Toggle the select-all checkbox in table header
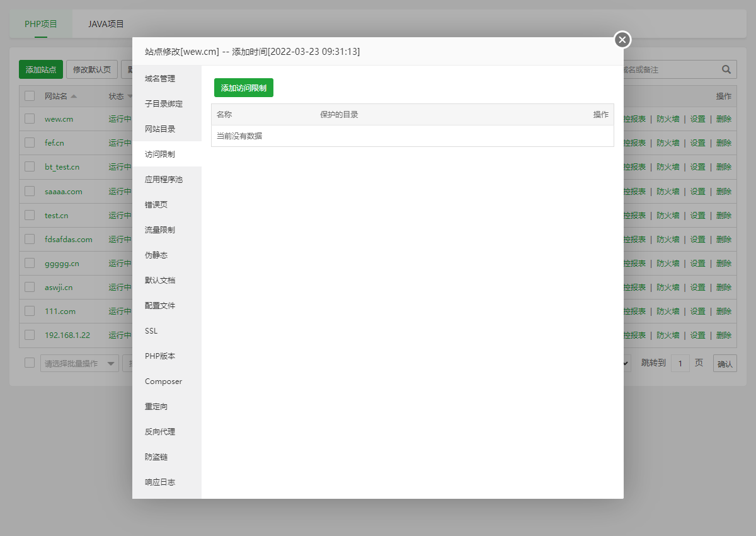The image size is (756, 536). [x=28, y=96]
